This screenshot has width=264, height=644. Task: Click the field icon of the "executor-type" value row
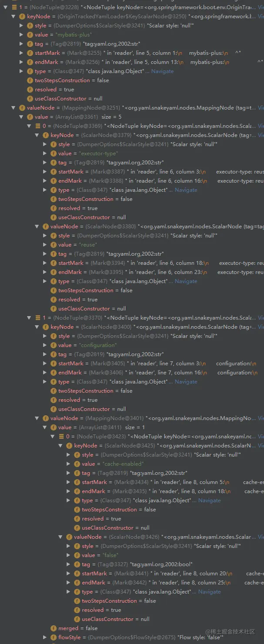click(x=54, y=153)
